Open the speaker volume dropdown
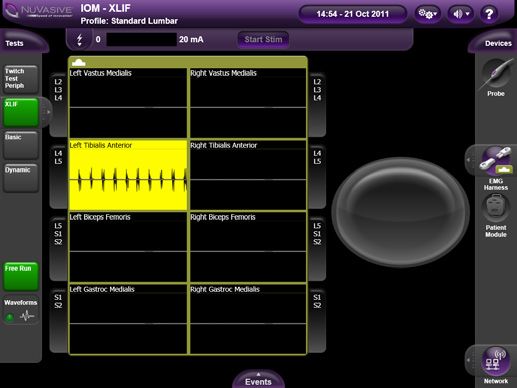Screen dimensions: 517x388 461,14
